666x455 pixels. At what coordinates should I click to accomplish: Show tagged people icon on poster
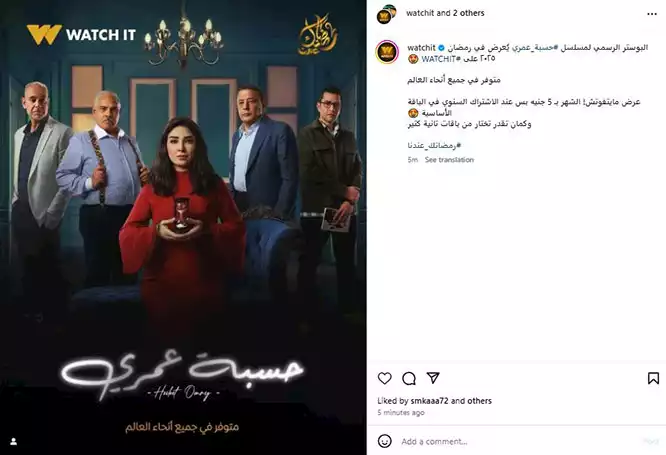[x=14, y=442]
